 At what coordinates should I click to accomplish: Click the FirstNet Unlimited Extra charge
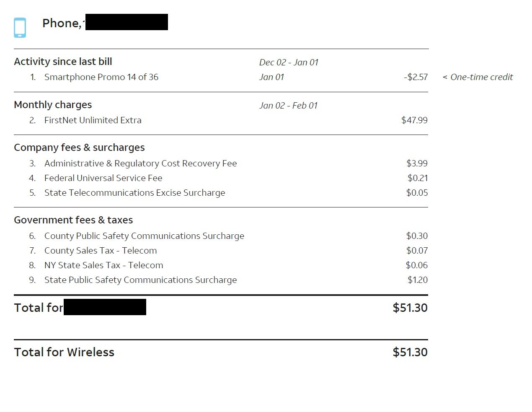(x=93, y=120)
